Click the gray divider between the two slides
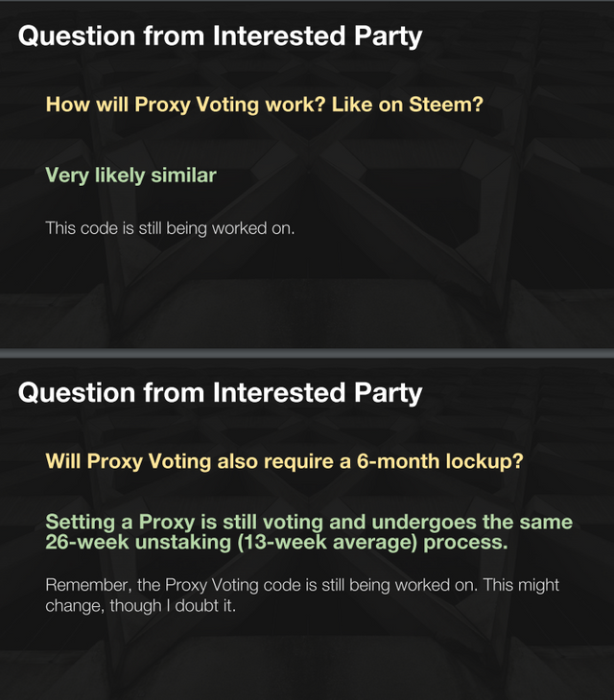Screen dimensions: 614x700 click(x=307, y=353)
